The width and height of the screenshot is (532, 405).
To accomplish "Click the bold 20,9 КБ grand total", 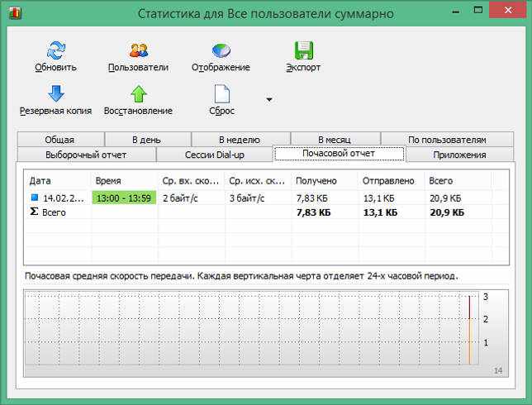I will (447, 212).
